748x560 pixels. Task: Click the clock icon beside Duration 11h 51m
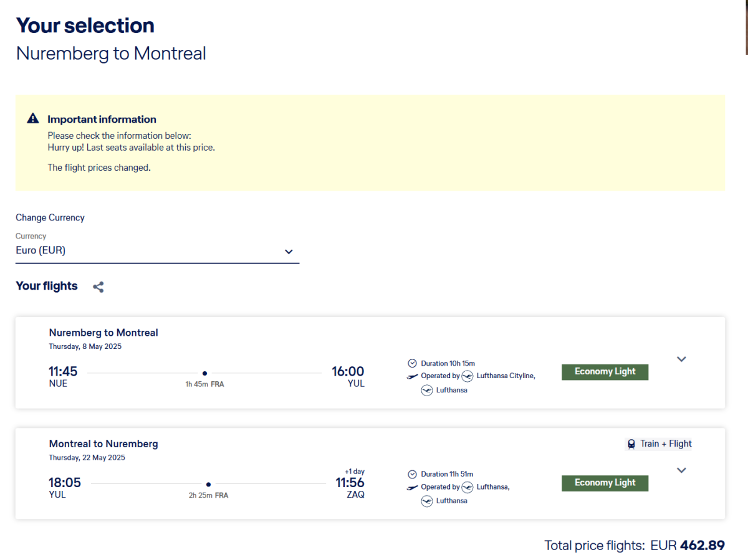tap(412, 474)
